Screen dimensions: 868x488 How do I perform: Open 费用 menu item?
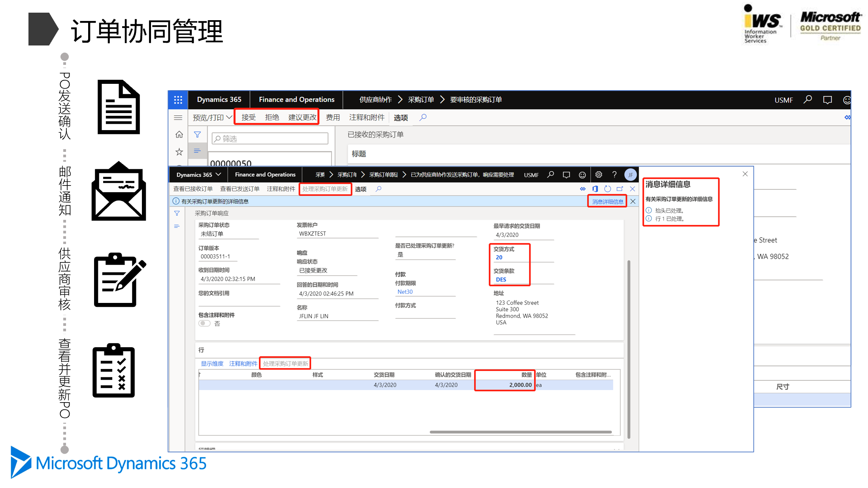click(333, 117)
